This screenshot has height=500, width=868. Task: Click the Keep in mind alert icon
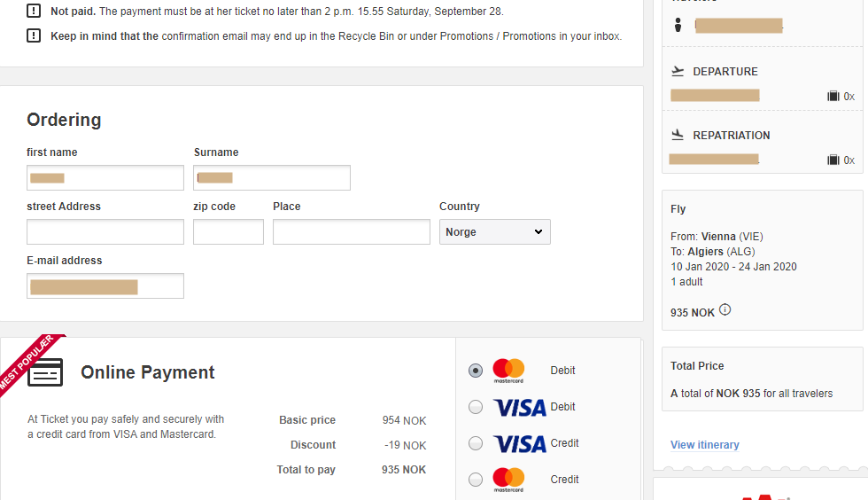click(x=34, y=35)
